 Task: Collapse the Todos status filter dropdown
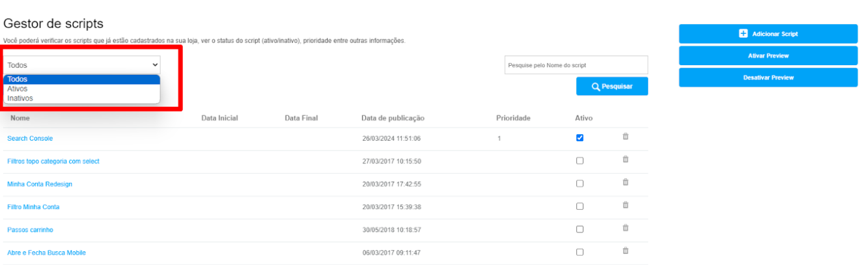[82, 65]
